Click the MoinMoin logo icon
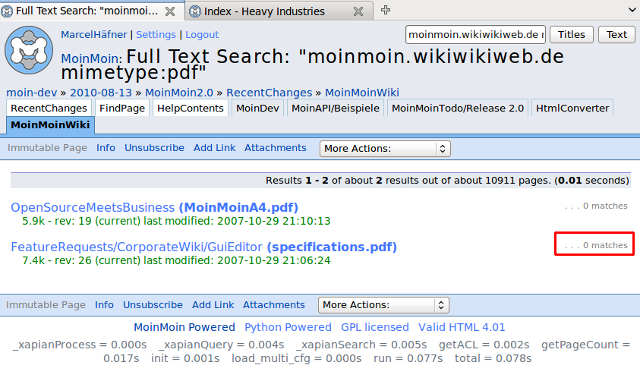640x381 pixels. point(29,50)
